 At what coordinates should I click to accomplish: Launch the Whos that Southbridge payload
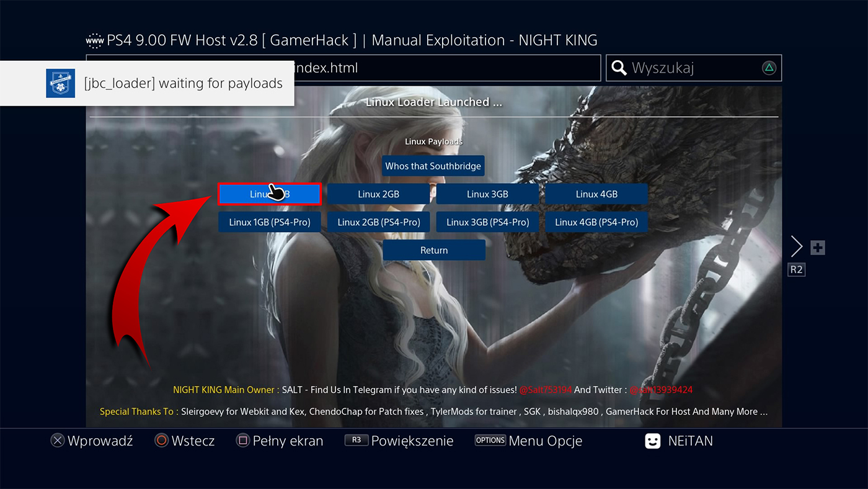(433, 166)
